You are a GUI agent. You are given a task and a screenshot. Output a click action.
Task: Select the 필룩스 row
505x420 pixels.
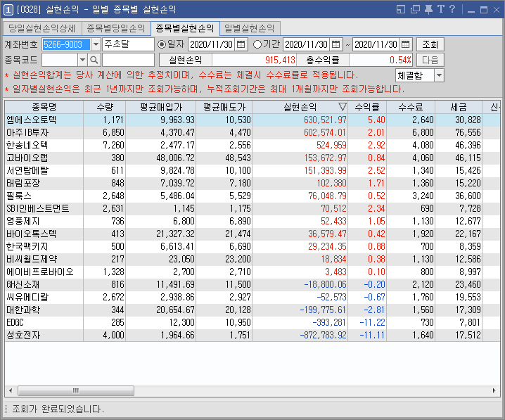[x=252, y=196]
